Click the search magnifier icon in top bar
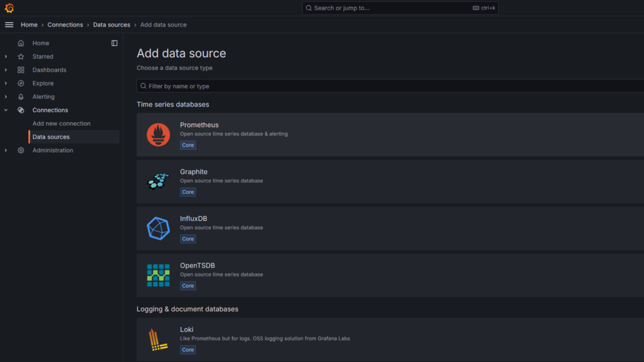Viewport: 644px width, 362px height. click(309, 8)
